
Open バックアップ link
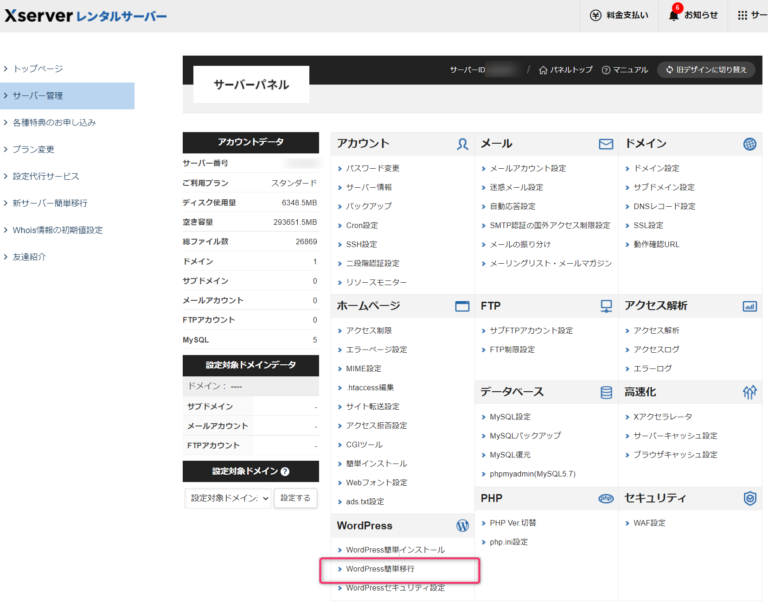coord(368,207)
